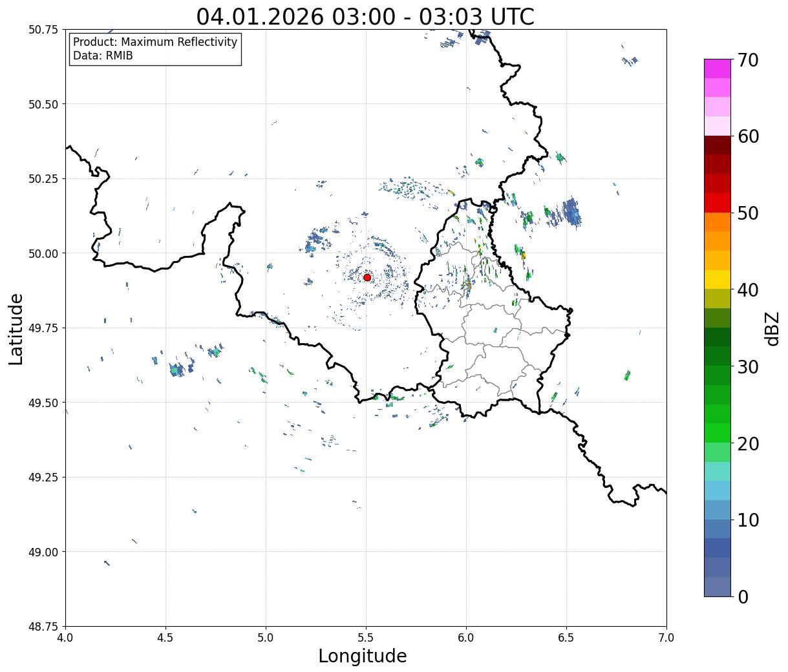This screenshot has height=672, width=788.
Task: Click the red radar location marker
Action: (367, 277)
